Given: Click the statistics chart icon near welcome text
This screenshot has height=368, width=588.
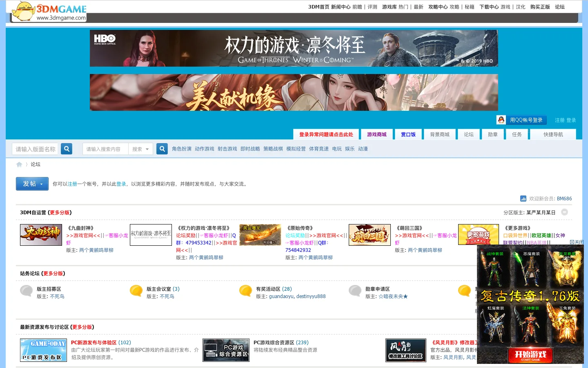Looking at the screenshot, I should 523,199.
